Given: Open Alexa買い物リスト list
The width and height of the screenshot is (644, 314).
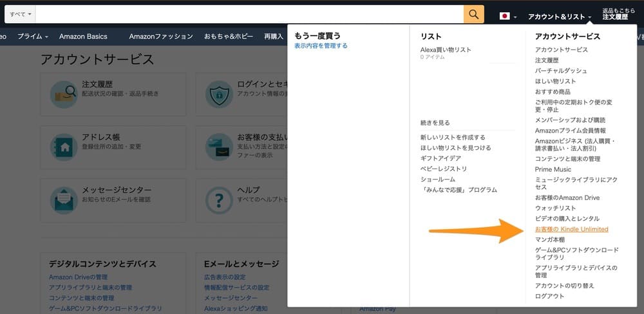Looking at the screenshot, I should coord(446,50).
